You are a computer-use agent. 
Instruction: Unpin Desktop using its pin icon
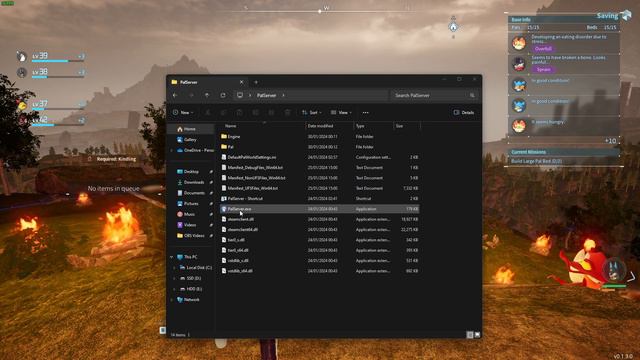pyautogui.click(x=211, y=172)
